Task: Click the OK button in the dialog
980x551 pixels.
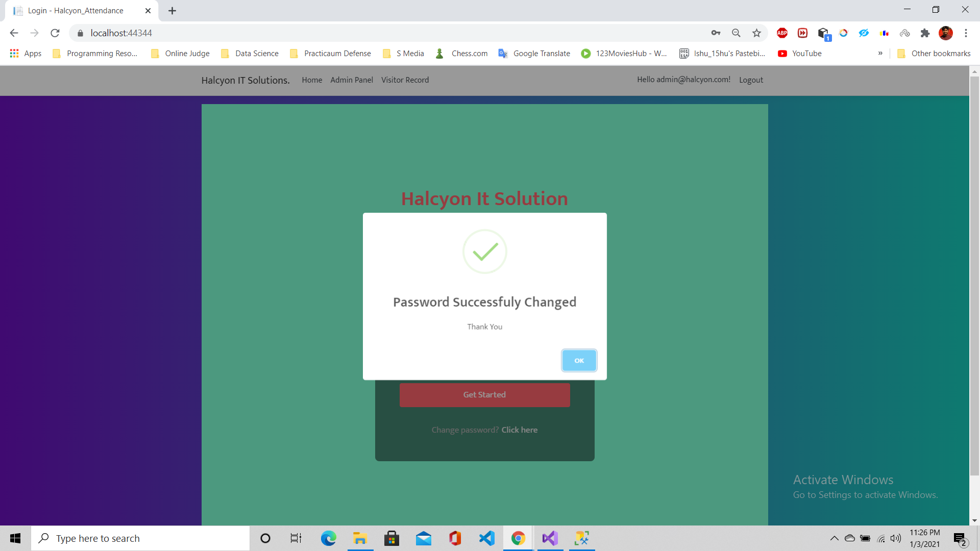Action: pos(579,361)
